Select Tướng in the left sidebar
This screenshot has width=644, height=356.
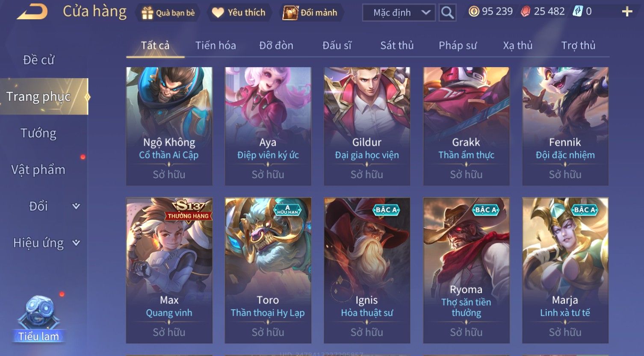[38, 133]
